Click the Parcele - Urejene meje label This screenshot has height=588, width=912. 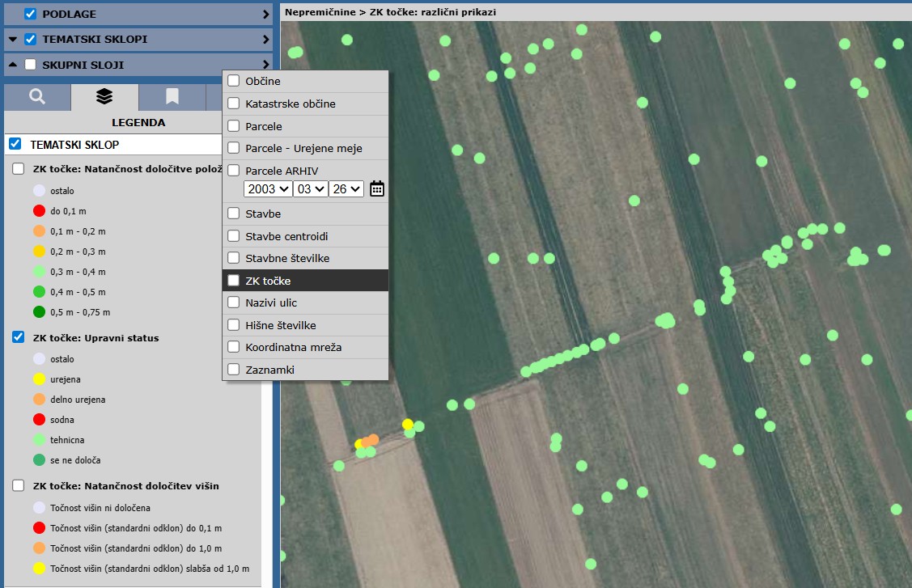point(303,149)
